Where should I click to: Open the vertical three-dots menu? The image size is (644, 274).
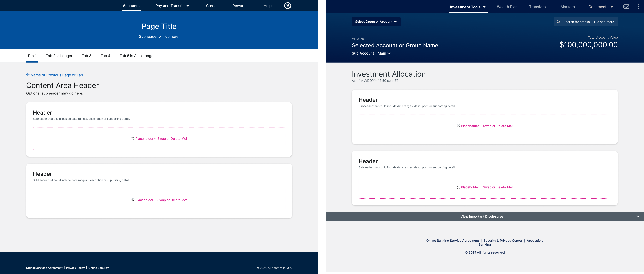tap(638, 7)
